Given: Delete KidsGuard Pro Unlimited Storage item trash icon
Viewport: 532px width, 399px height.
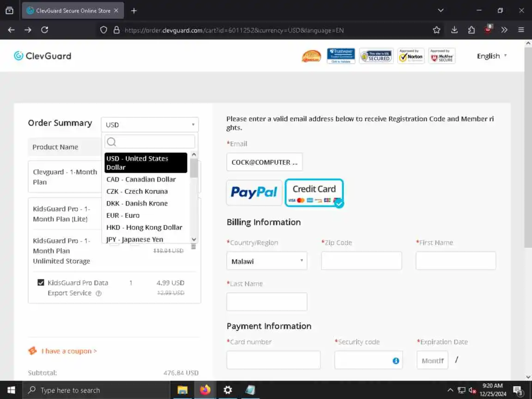Looking at the screenshot, I should coord(193,246).
